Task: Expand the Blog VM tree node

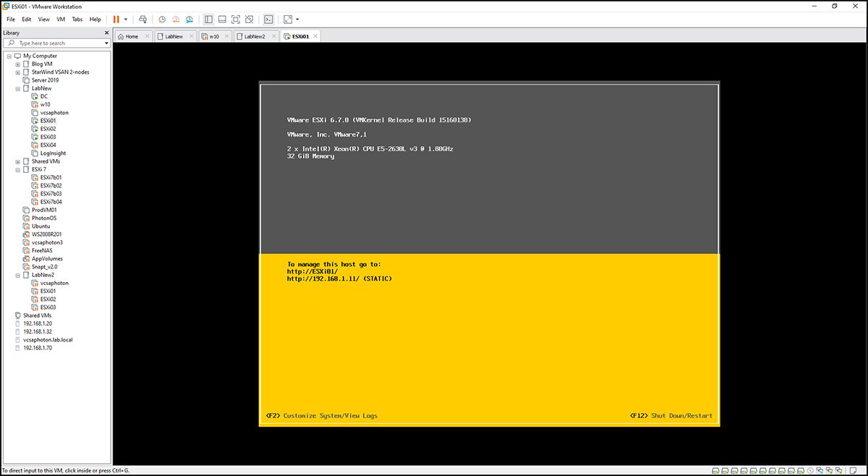Action: tap(17, 64)
